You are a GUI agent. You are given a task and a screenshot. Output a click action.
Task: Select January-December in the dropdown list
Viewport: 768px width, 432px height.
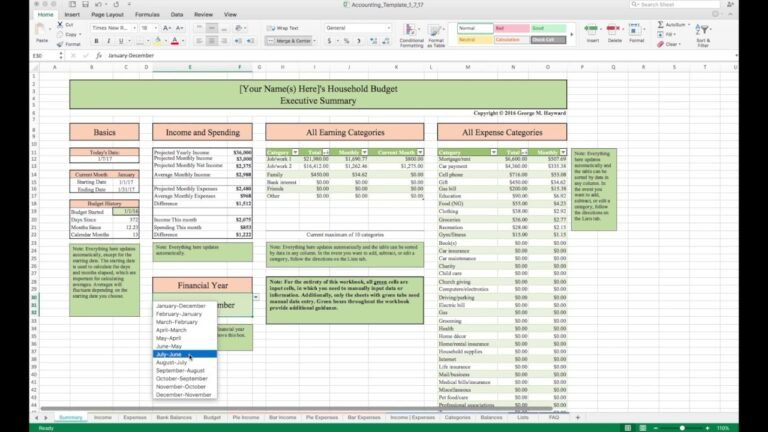[x=185, y=306]
